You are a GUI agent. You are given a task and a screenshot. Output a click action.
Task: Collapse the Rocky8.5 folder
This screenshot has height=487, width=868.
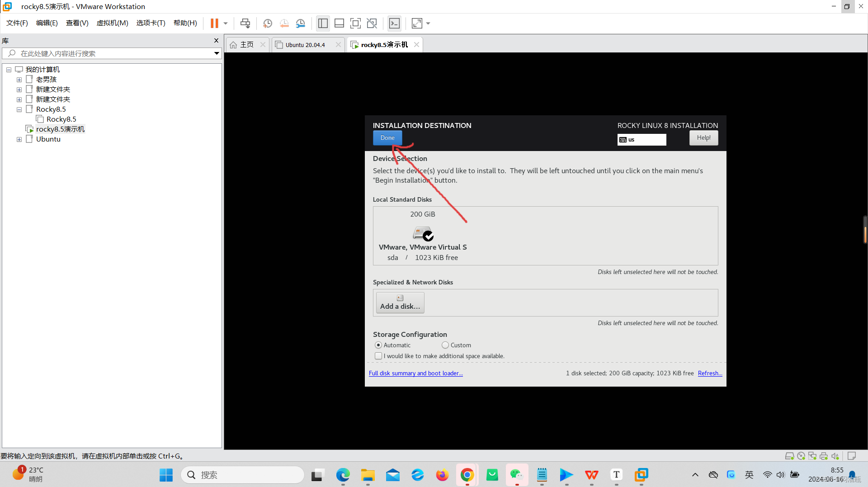coord(19,109)
